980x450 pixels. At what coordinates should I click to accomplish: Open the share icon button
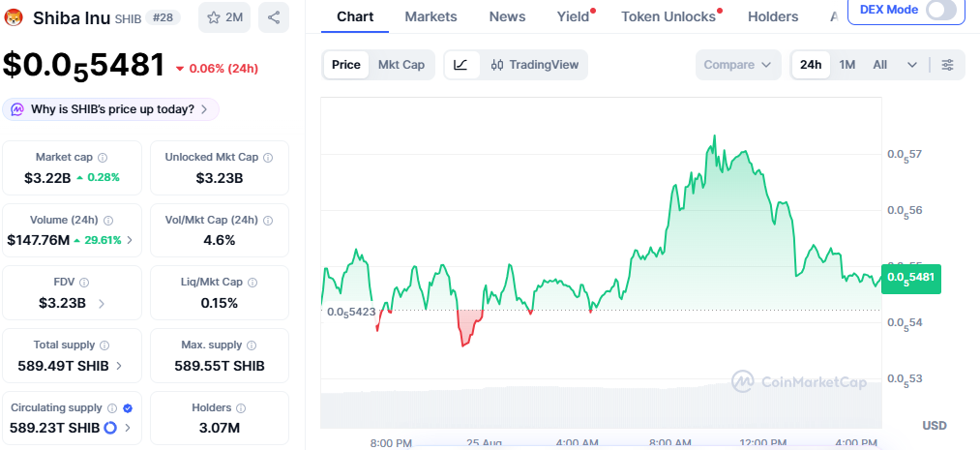[x=274, y=17]
